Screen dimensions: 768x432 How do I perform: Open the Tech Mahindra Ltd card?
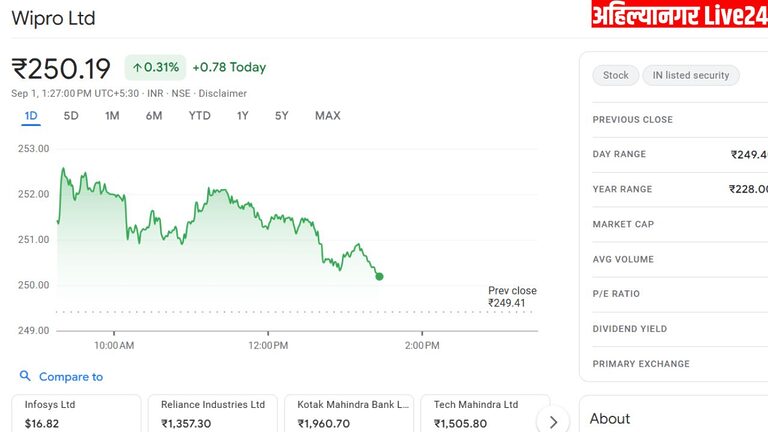click(478, 413)
